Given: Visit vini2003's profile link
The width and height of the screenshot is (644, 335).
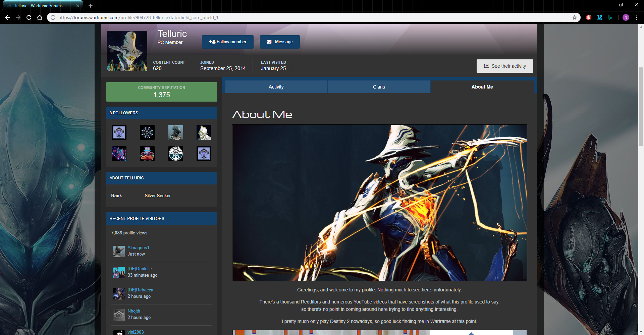Looking at the screenshot, I should point(136,332).
